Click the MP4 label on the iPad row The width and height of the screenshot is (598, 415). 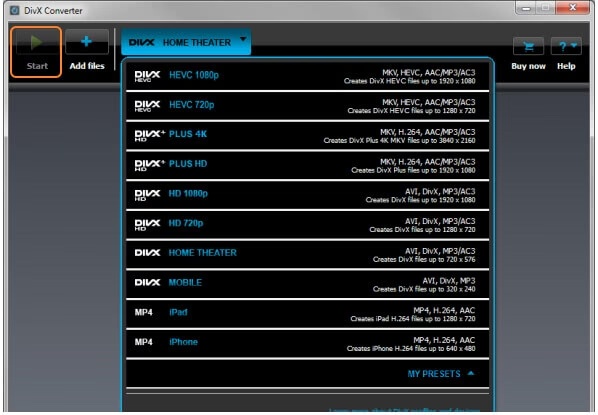(143, 312)
